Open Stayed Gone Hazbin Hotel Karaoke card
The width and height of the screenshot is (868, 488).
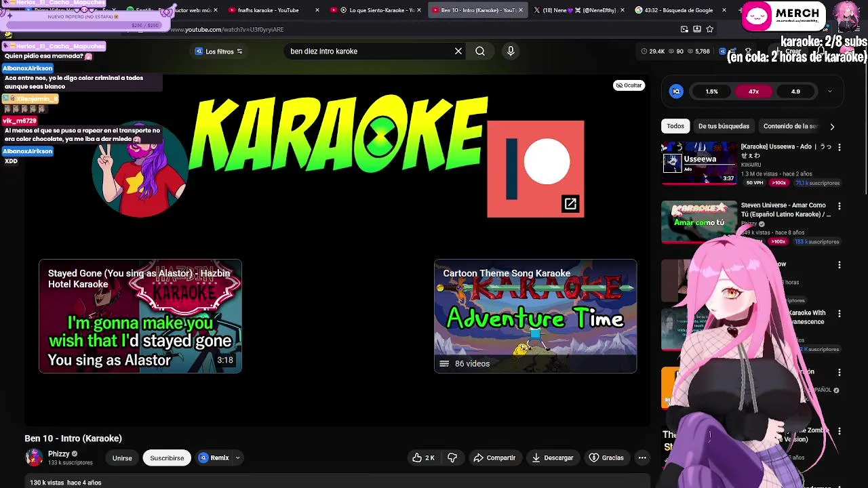(140, 316)
